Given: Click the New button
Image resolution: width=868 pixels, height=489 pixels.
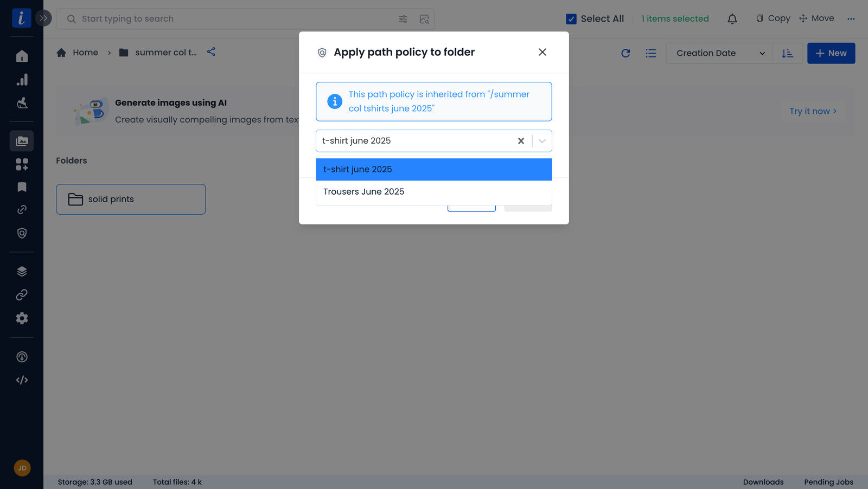Looking at the screenshot, I should coord(831,53).
